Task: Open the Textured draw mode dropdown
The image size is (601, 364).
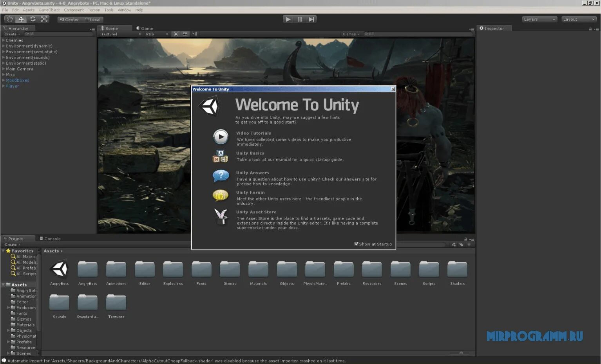Action: 120,34
